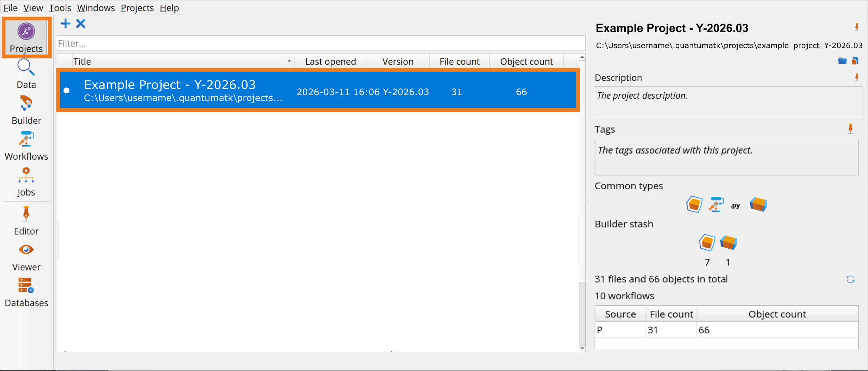868x371 pixels.
Task: Open the Projects menu in menu bar
Action: coord(137,8)
